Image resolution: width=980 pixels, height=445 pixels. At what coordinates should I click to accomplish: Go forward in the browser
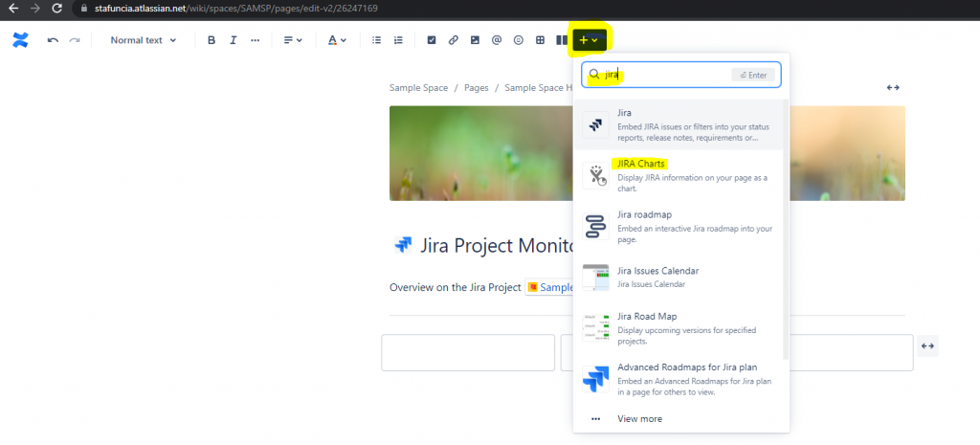point(34,9)
